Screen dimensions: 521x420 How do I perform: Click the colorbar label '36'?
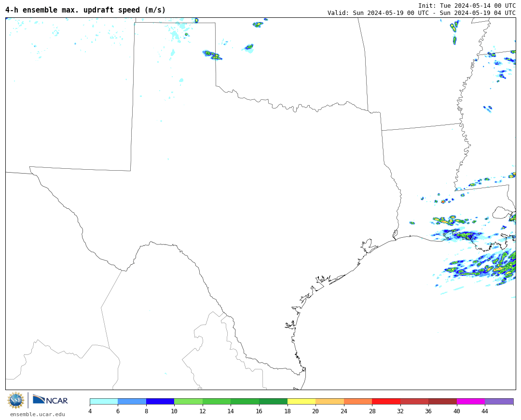click(428, 411)
